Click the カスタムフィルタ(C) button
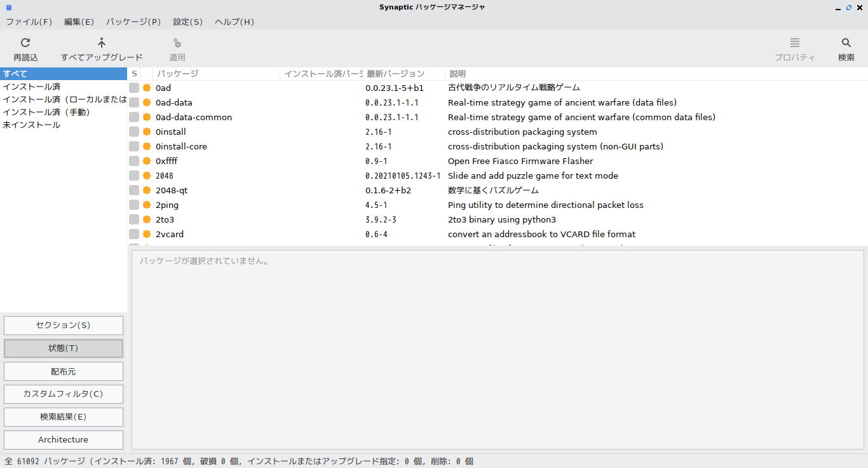This screenshot has height=468, width=868. click(64, 394)
